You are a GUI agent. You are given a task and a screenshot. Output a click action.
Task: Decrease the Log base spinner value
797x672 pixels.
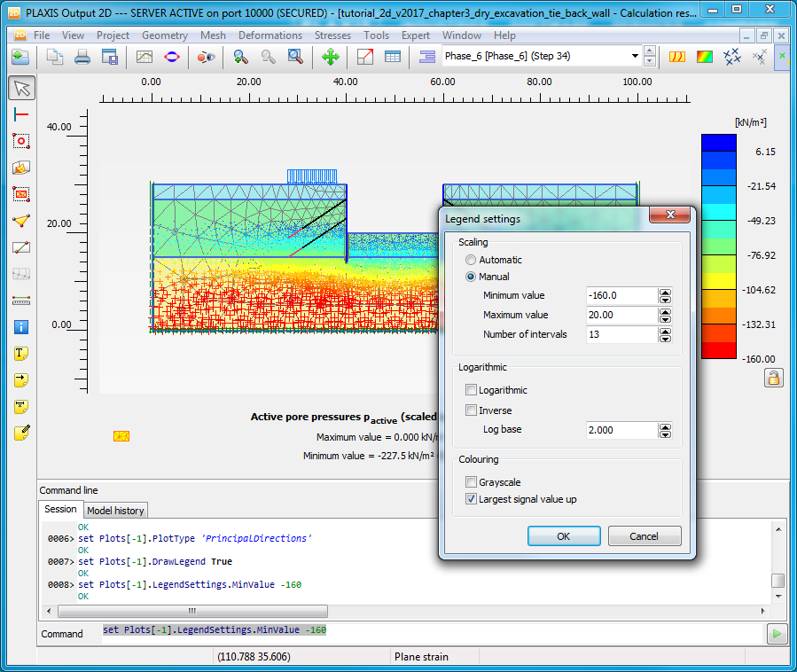click(665, 434)
